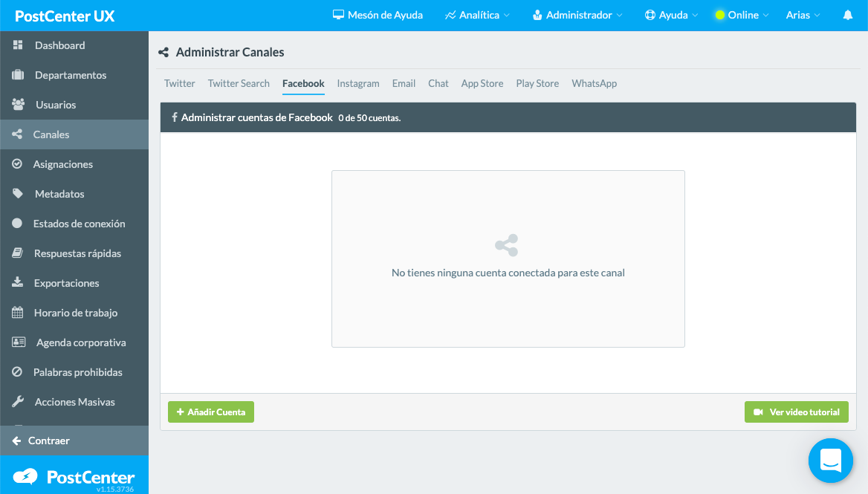Open Asignaciones in sidebar
The image size is (868, 494).
pyautogui.click(x=74, y=163)
